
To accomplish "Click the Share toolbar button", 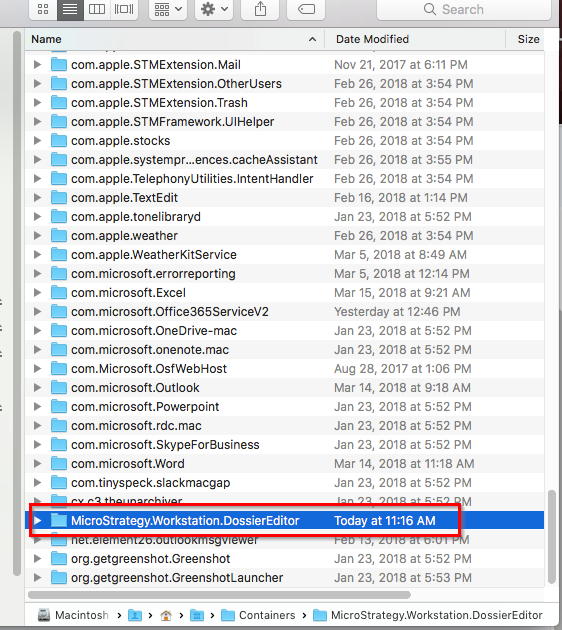I will pyautogui.click(x=260, y=9).
